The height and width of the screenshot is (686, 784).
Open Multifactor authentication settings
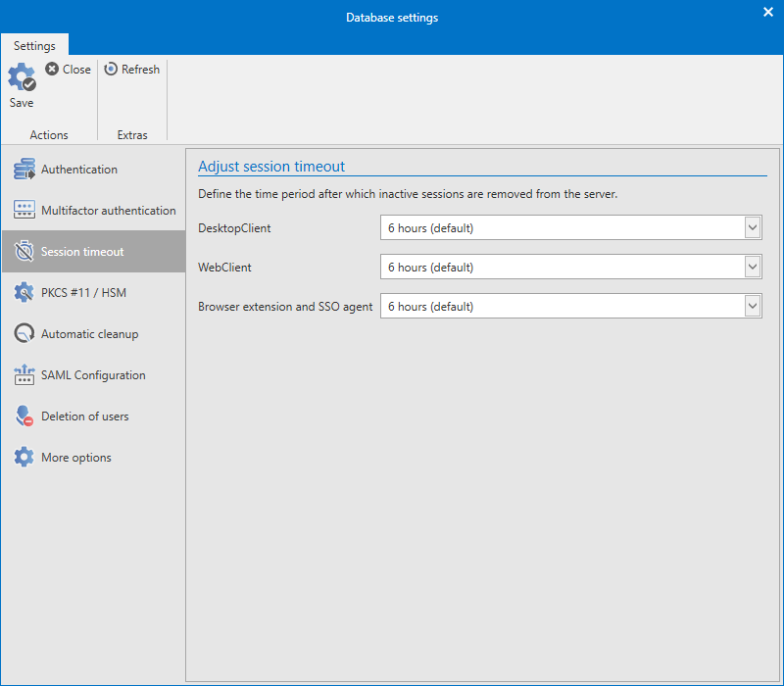point(24,210)
